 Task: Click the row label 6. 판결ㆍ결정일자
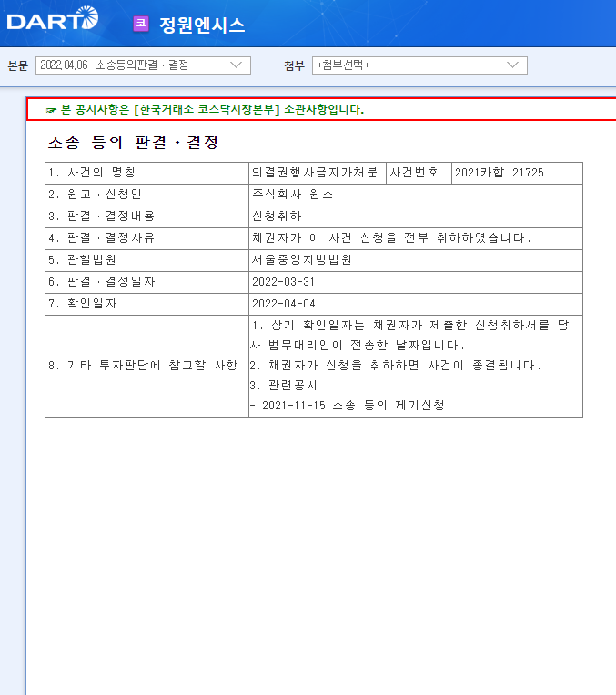[x=102, y=282]
